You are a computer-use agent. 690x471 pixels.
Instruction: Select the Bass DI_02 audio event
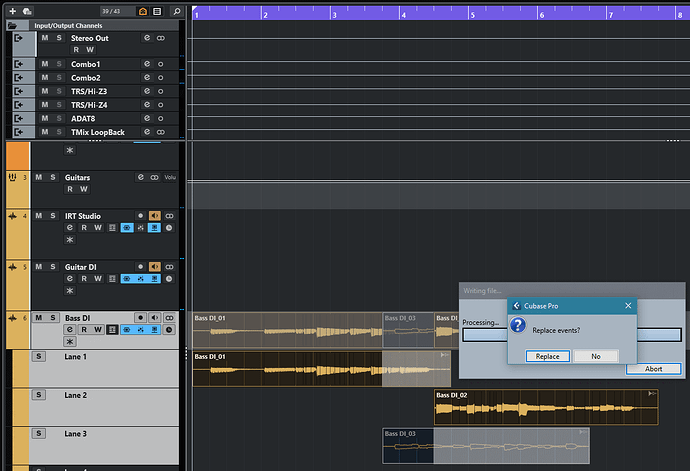pyautogui.click(x=545, y=408)
